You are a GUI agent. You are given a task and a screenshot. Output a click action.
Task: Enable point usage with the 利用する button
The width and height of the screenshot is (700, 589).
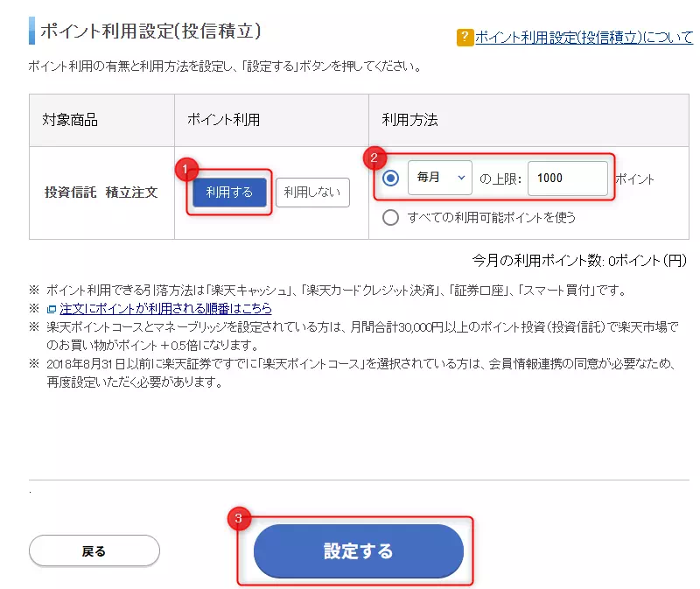tap(228, 193)
